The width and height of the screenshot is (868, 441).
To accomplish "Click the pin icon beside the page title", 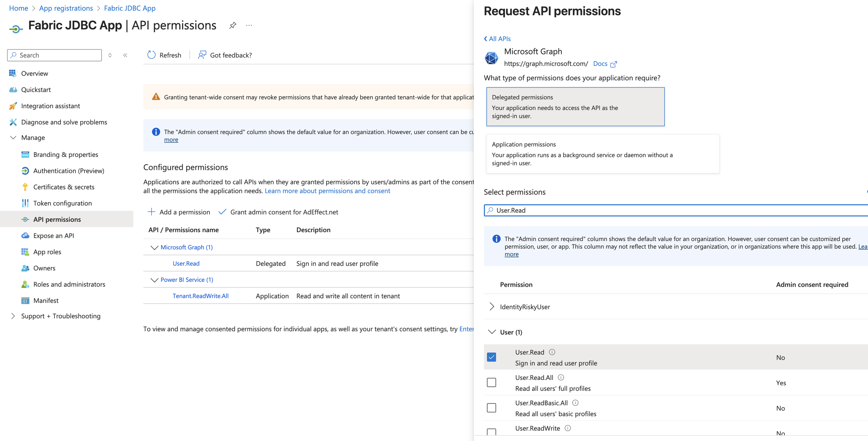I will [233, 25].
